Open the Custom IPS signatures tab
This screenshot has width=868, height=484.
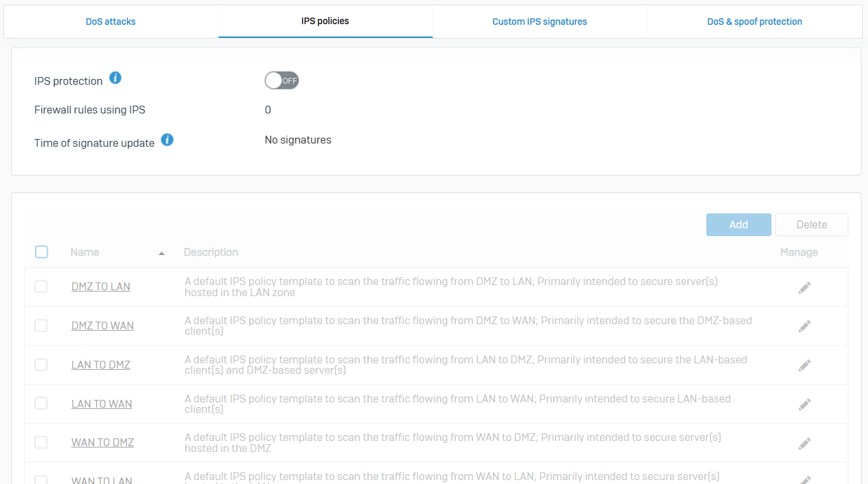pyautogui.click(x=539, y=22)
